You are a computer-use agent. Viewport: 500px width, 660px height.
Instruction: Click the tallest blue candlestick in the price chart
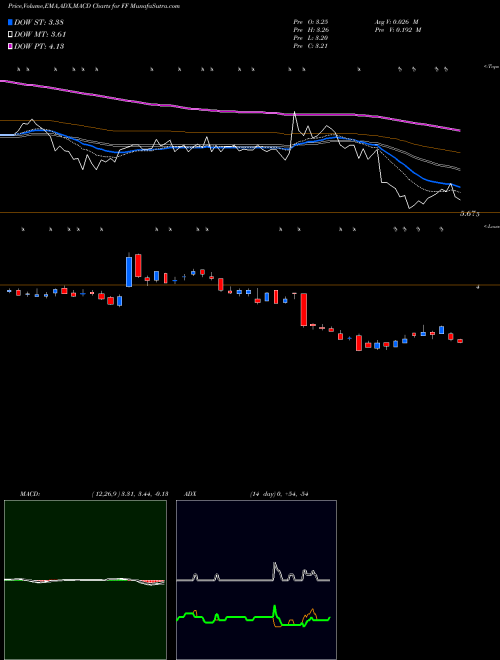pyautogui.click(x=129, y=271)
